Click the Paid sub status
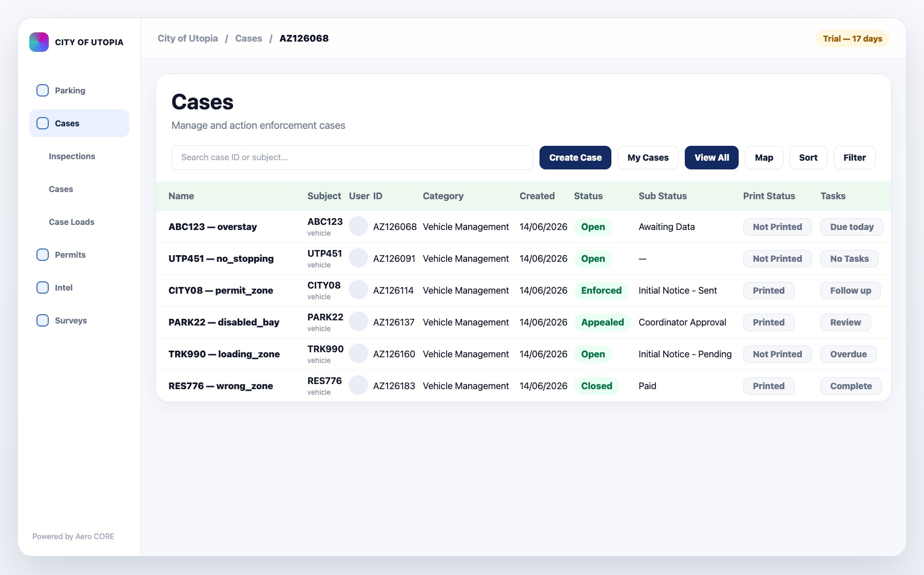924x575 pixels. [x=647, y=386]
